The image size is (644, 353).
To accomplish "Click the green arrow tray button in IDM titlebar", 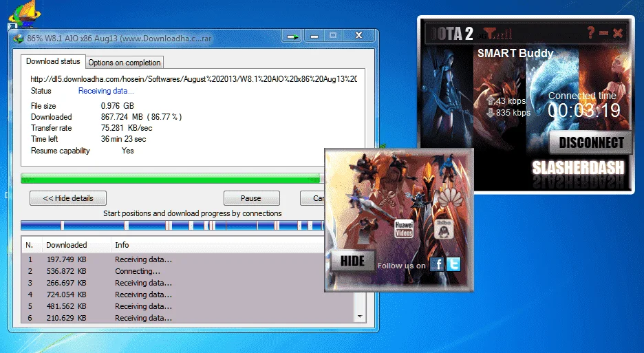I will click(292, 36).
